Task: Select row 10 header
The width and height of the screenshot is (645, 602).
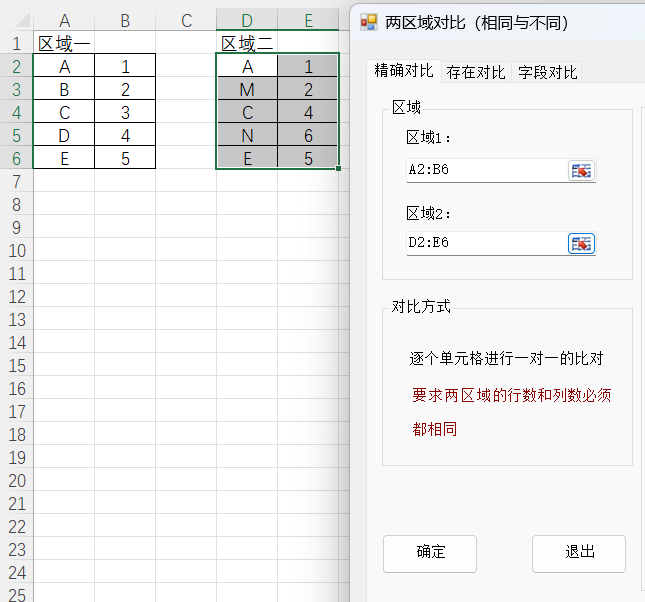Action: (x=16, y=250)
